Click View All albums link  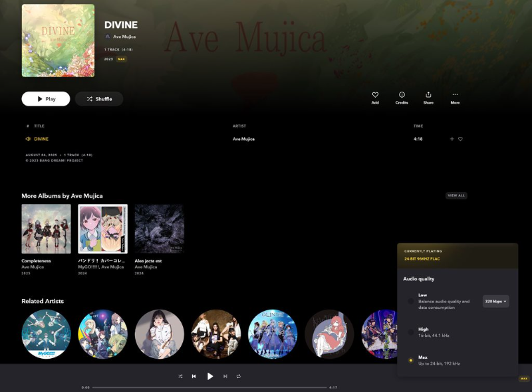(456, 195)
